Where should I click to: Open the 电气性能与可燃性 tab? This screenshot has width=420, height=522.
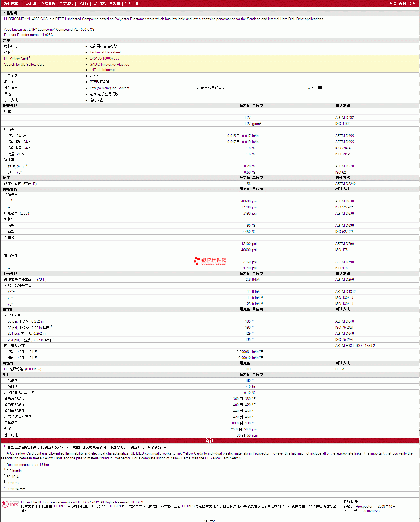point(106,3)
